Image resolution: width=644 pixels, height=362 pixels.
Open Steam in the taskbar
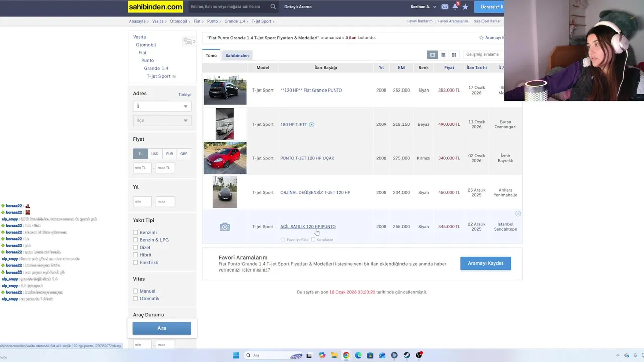[407, 355]
